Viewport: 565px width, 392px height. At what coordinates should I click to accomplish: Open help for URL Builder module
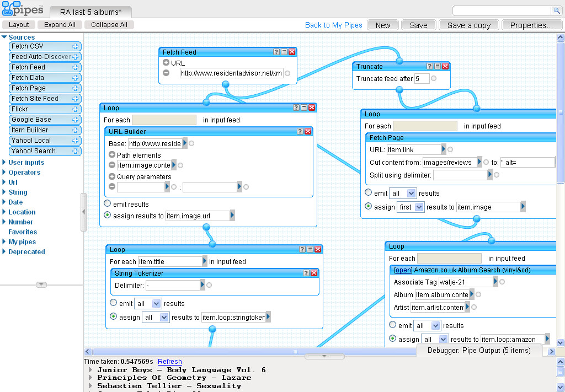point(300,131)
